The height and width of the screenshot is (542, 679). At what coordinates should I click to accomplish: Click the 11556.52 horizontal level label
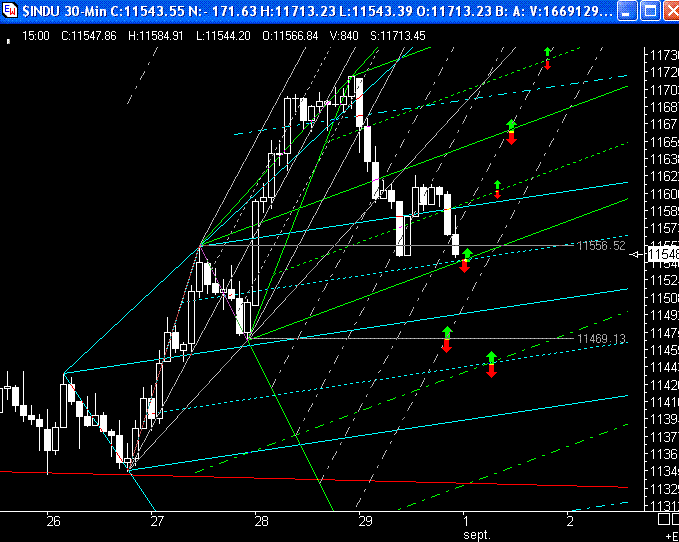(600, 245)
